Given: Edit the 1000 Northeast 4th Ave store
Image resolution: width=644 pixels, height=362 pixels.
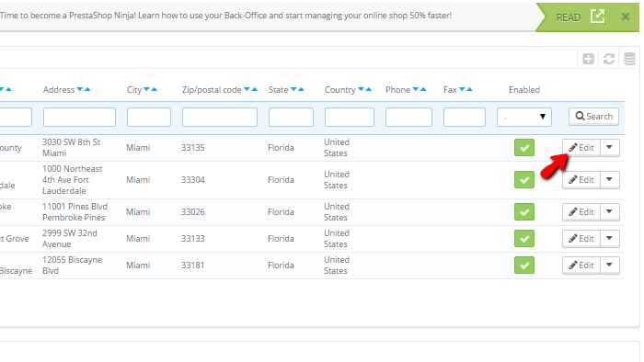Looking at the screenshot, I should (581, 179).
